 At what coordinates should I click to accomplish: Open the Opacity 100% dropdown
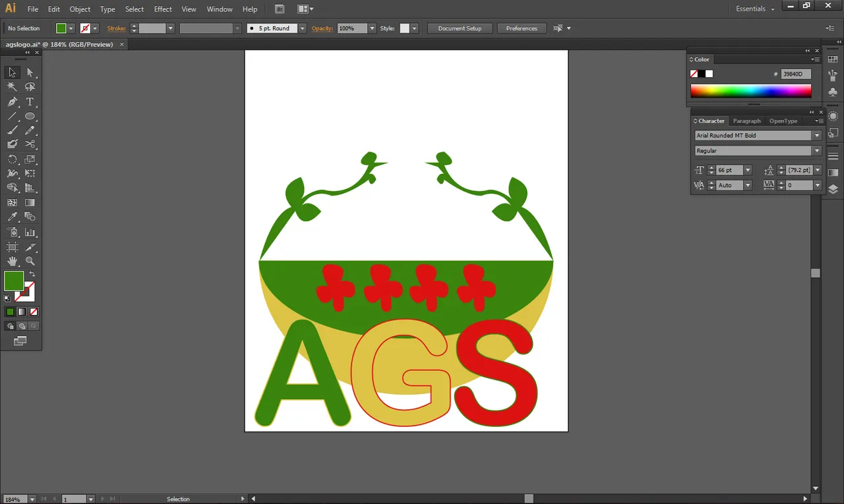(x=372, y=28)
